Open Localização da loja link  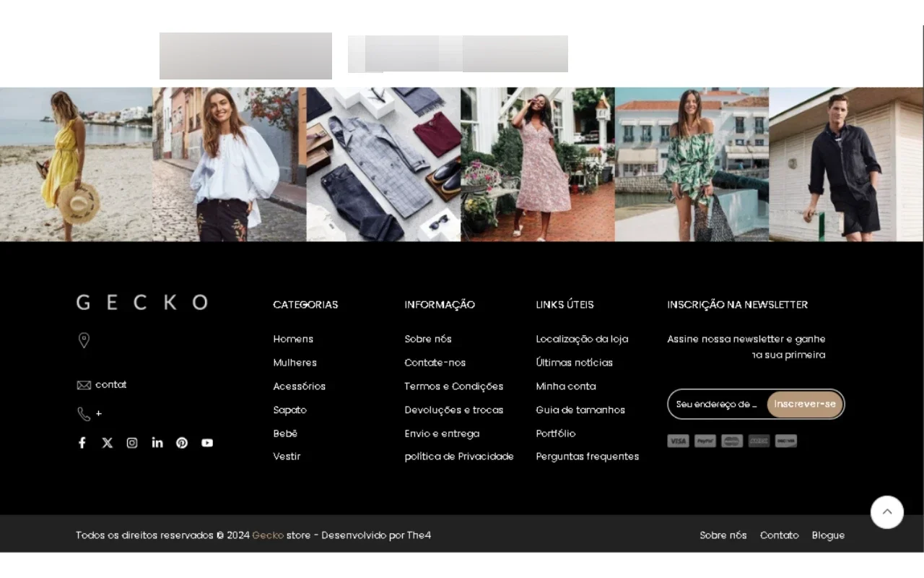(582, 339)
